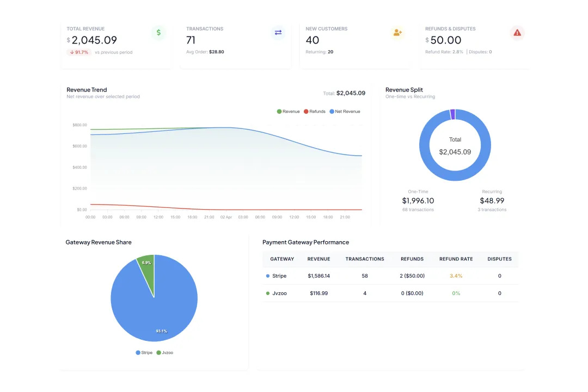Click the 3.4% refund rate for Stripe

pyautogui.click(x=456, y=276)
